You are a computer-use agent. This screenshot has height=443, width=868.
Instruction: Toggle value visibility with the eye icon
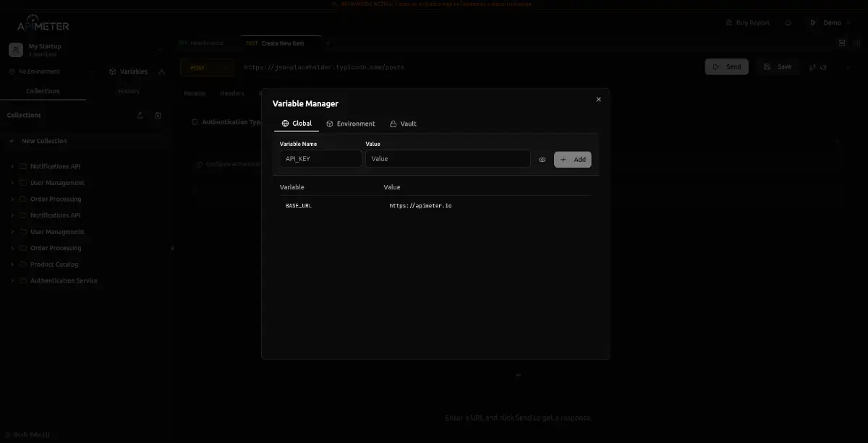542,159
